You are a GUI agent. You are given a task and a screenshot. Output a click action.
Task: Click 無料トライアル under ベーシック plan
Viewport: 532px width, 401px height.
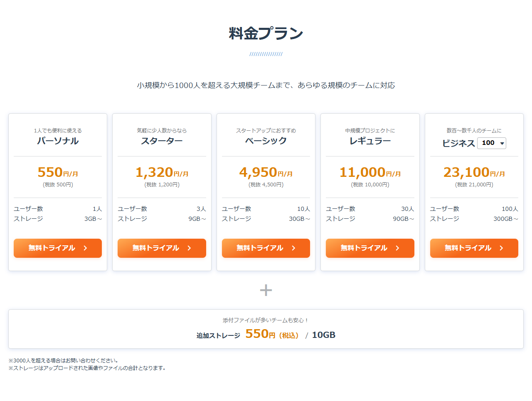point(266,248)
